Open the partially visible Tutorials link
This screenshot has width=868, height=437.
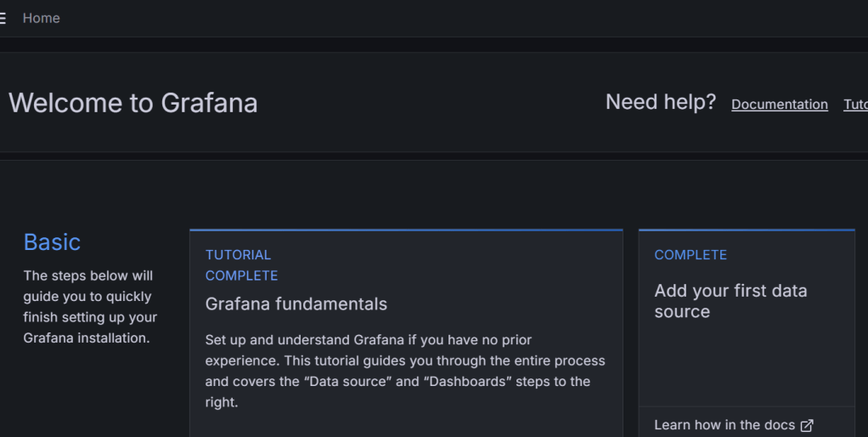point(855,105)
